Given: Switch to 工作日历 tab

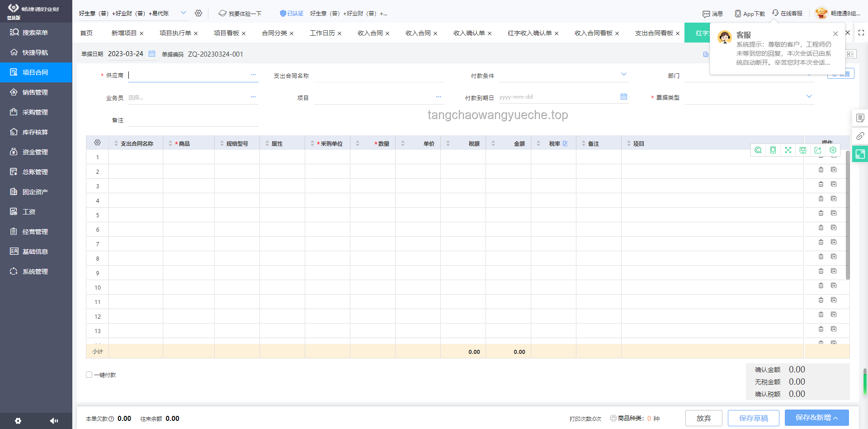Looking at the screenshot, I should [322, 33].
